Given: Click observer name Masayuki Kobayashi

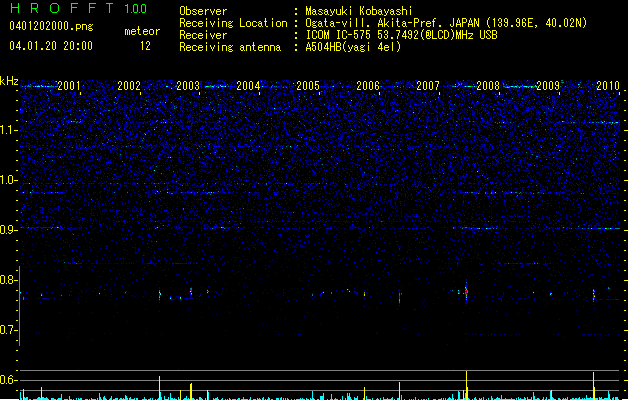Looking at the screenshot, I should pyautogui.click(x=359, y=11).
